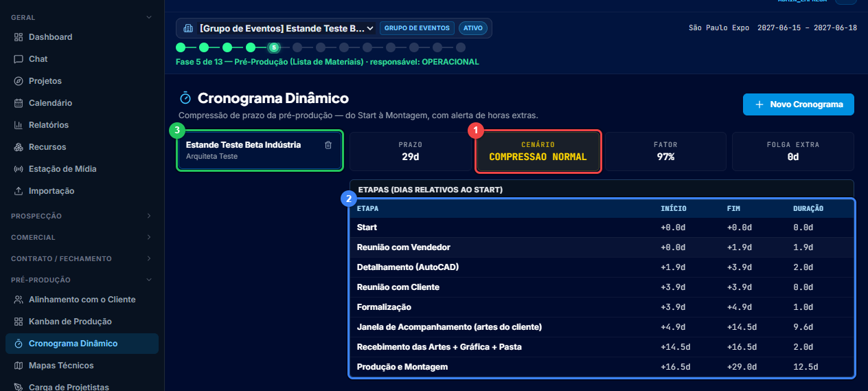
Task: Click the 2027-06-15 – 2027-06-18 date range
Action: (x=807, y=28)
